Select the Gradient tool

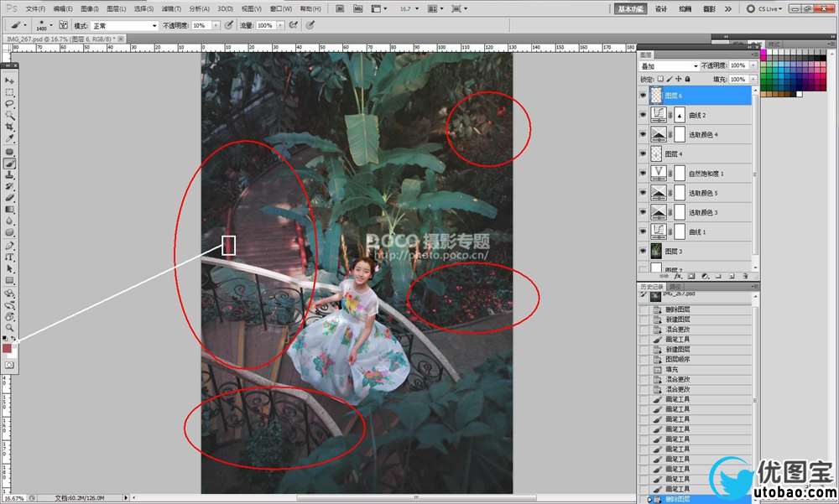point(9,209)
